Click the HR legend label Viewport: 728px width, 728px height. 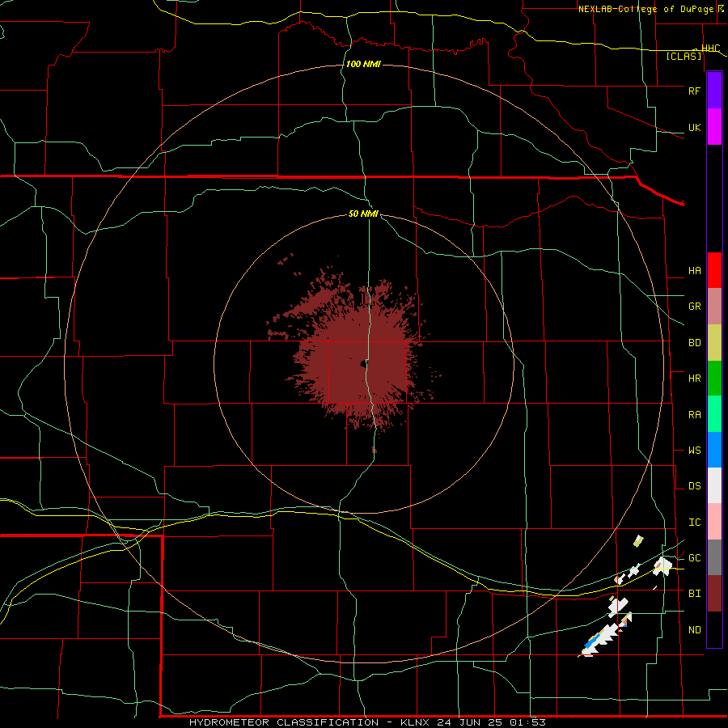tap(694, 379)
